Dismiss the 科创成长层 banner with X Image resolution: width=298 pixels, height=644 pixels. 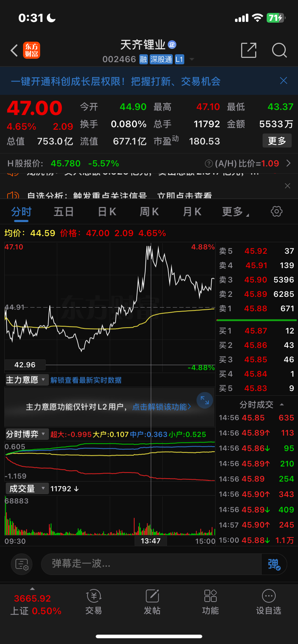point(284,80)
